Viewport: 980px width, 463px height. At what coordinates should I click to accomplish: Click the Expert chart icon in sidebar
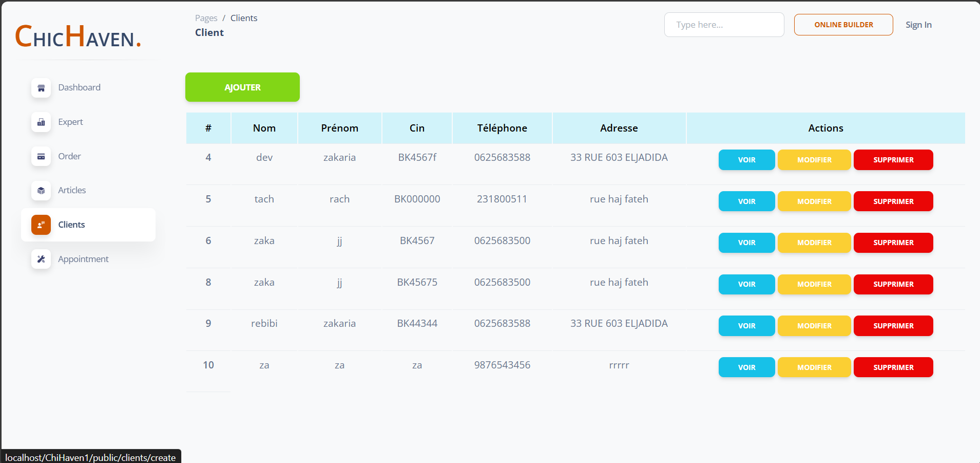click(x=41, y=122)
